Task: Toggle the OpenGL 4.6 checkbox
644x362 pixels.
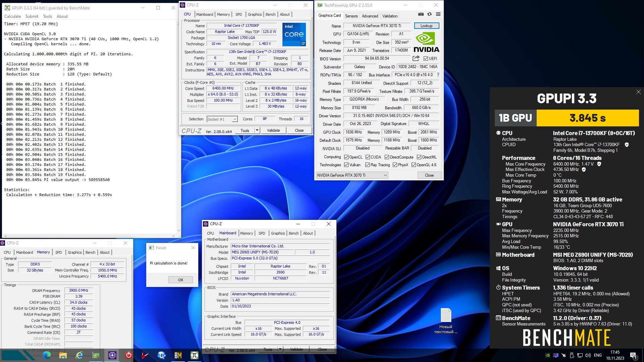Action: coord(414,165)
